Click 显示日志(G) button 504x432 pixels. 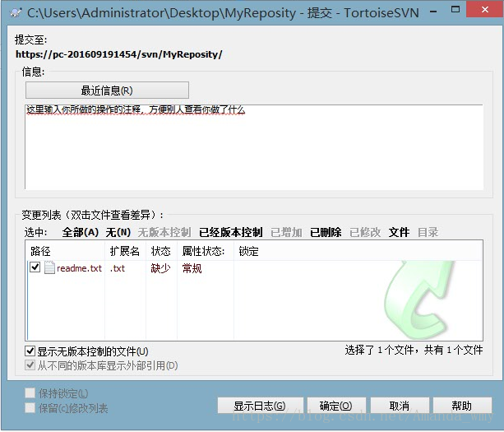point(260,406)
